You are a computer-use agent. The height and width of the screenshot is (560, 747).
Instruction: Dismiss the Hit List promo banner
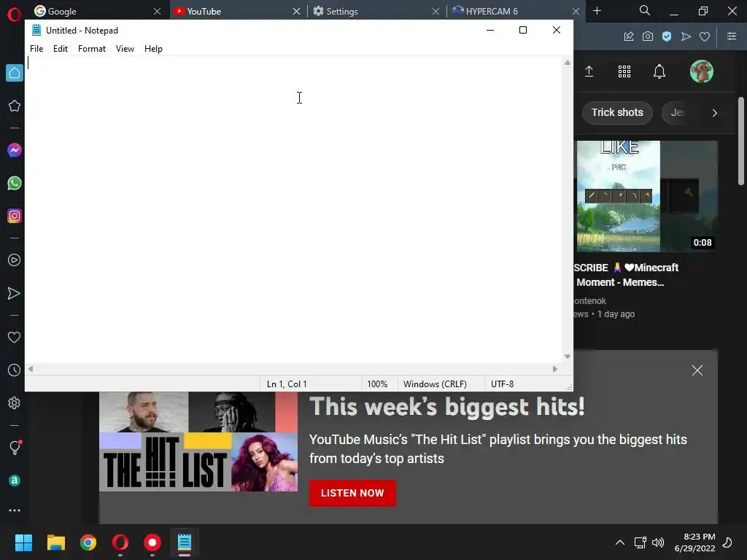697,370
